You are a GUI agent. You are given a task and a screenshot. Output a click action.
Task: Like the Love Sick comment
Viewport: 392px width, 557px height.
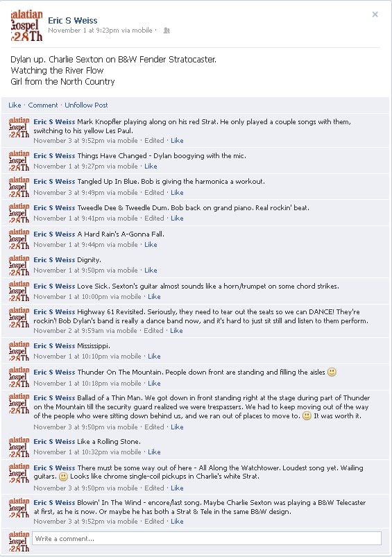tap(154, 296)
